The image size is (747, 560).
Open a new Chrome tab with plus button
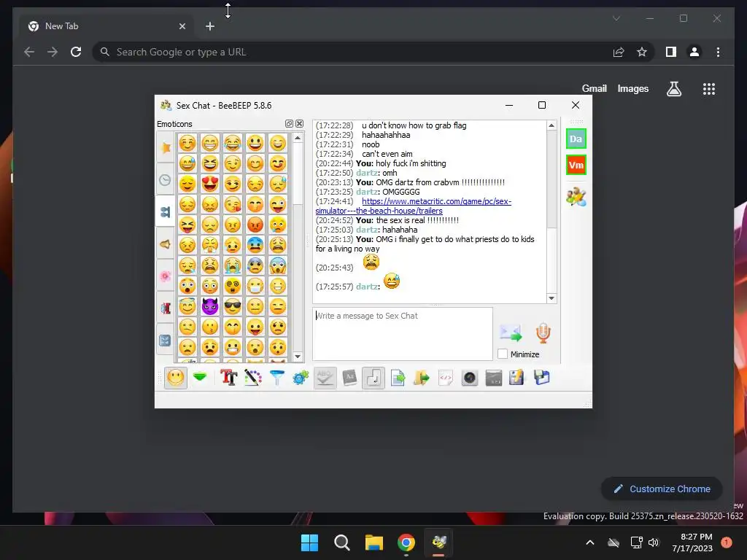pyautogui.click(x=210, y=26)
